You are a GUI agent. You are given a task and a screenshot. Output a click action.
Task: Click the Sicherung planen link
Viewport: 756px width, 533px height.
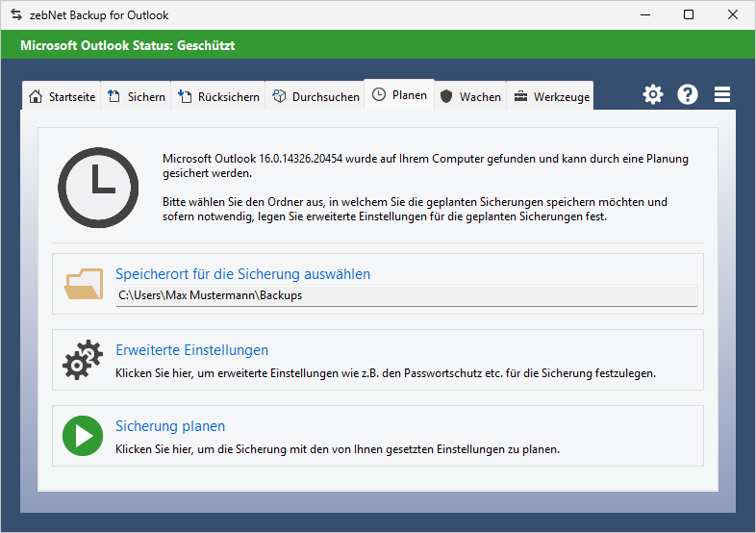pos(170,426)
